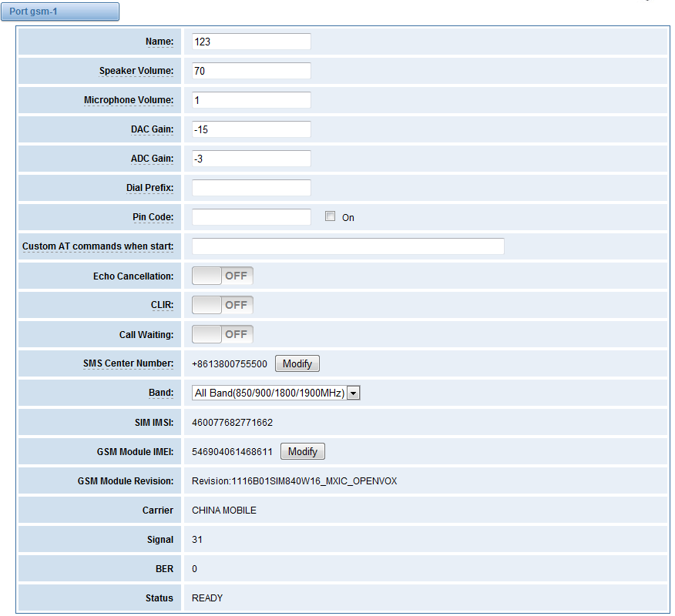The height and width of the screenshot is (616, 675).
Task: Click the SMS center number +8613800755500
Action: [x=230, y=364]
